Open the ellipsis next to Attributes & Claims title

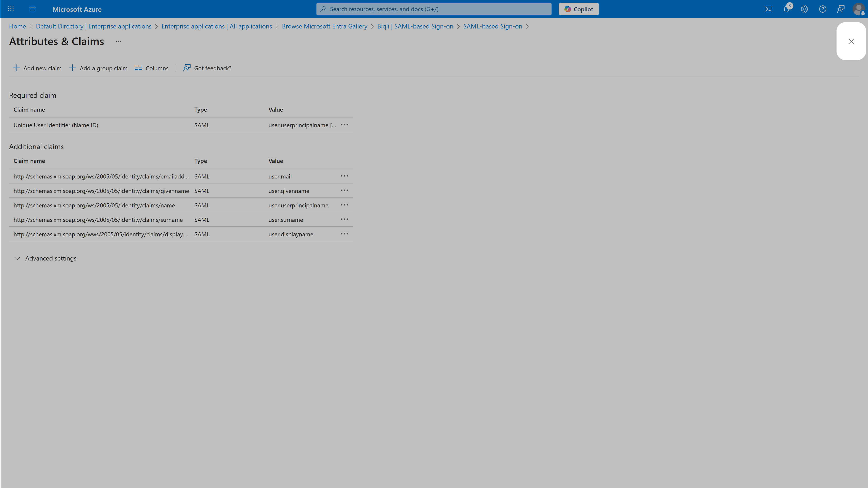[x=119, y=41]
